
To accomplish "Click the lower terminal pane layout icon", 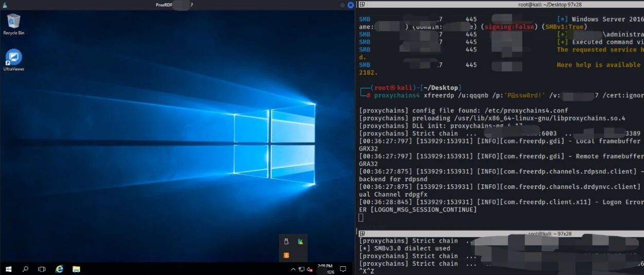I will click(x=362, y=234).
